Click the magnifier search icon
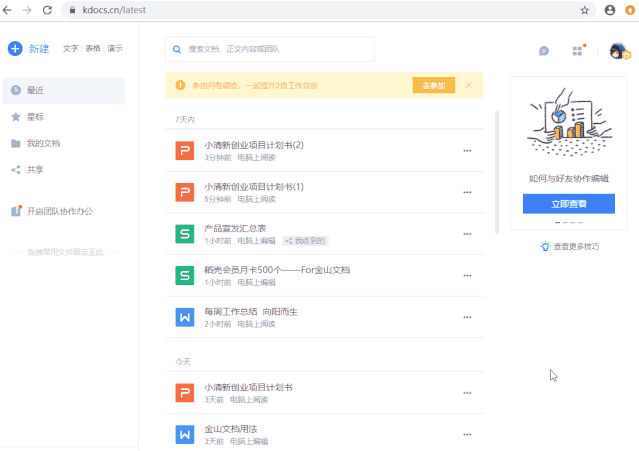Screen dimensions: 639x451 point(177,50)
